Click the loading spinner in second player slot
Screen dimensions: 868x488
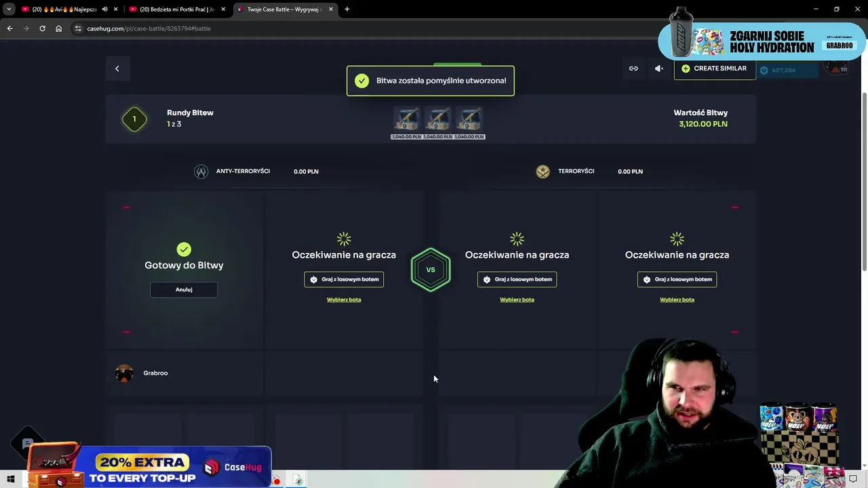click(x=344, y=239)
